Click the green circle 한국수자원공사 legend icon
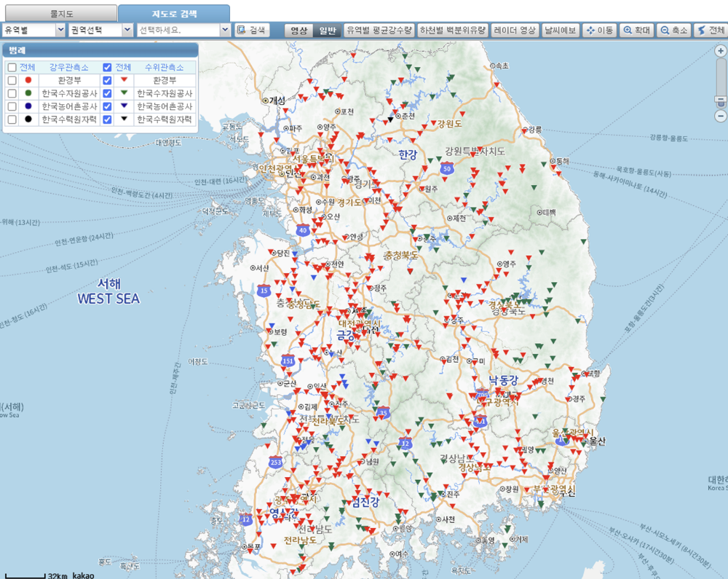728x579 pixels. (x=28, y=93)
